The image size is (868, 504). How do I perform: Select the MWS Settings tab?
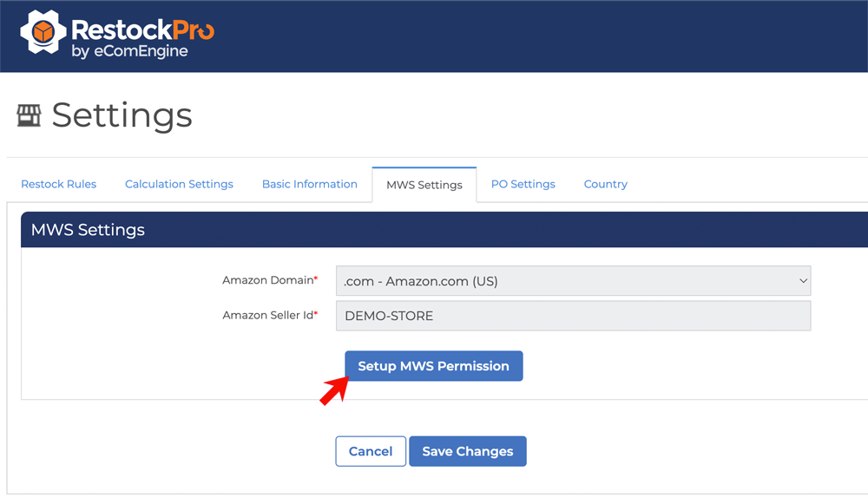tap(424, 185)
